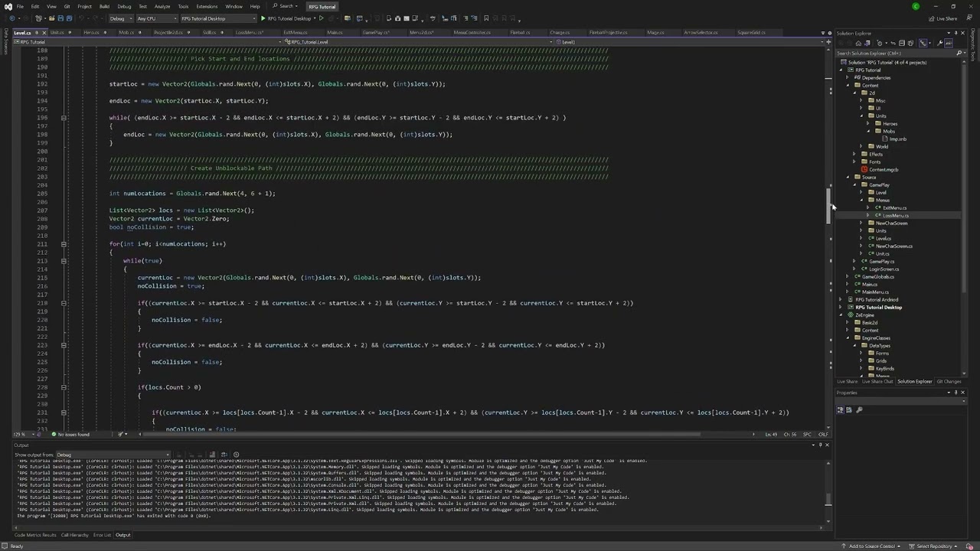Click the Categorized icon in Properties panel
This screenshot has height=551, width=980.
point(841,410)
